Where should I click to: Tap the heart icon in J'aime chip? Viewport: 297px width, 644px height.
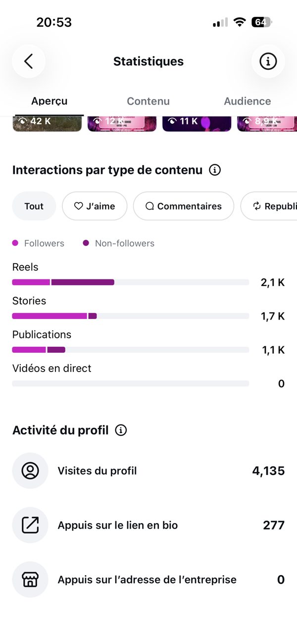[x=78, y=206]
